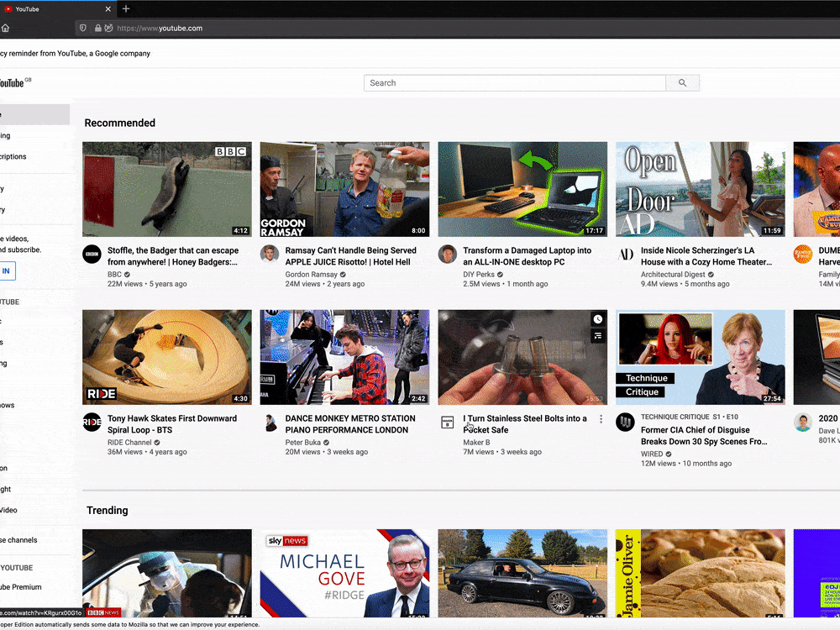Open Gordon Ramsay Hotel Hell thumbnail
The width and height of the screenshot is (840, 630).
click(x=344, y=189)
